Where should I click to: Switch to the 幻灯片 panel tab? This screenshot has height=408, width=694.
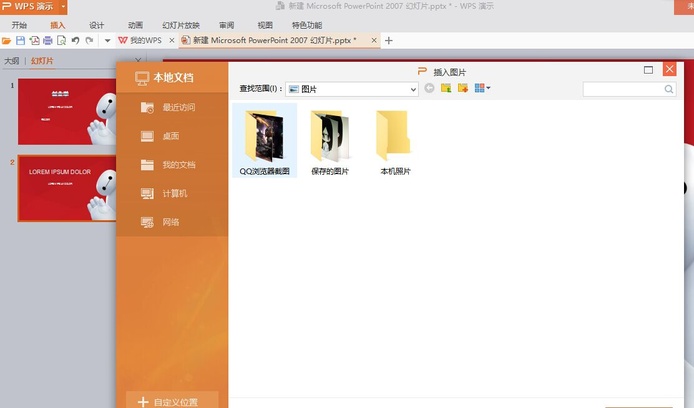(42, 61)
